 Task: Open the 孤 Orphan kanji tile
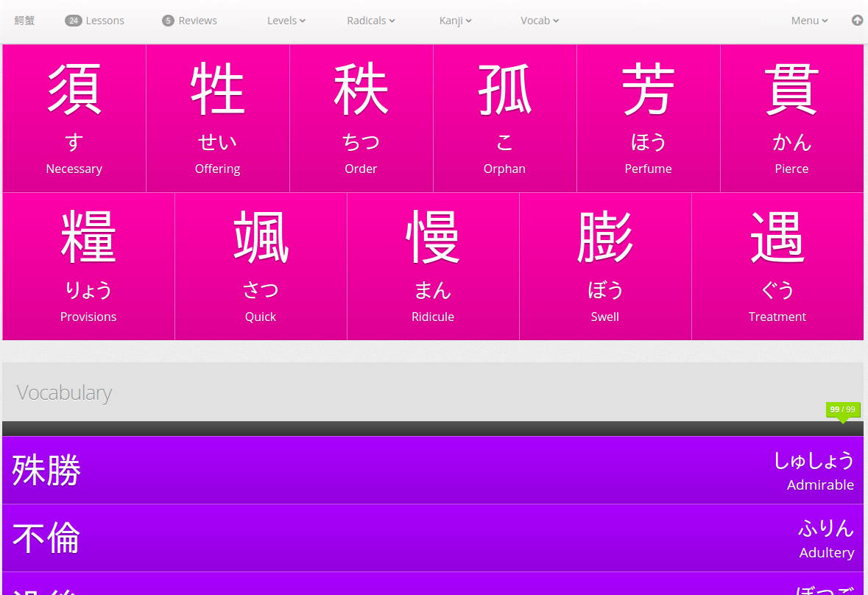(x=505, y=119)
